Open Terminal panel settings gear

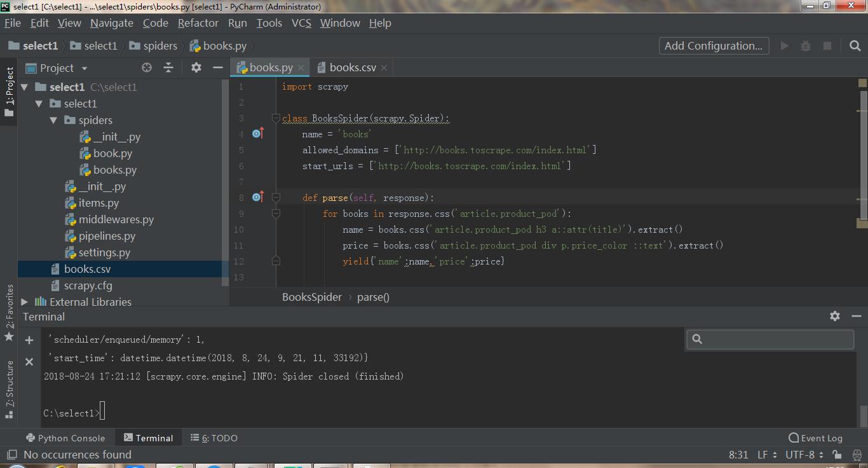[835, 316]
